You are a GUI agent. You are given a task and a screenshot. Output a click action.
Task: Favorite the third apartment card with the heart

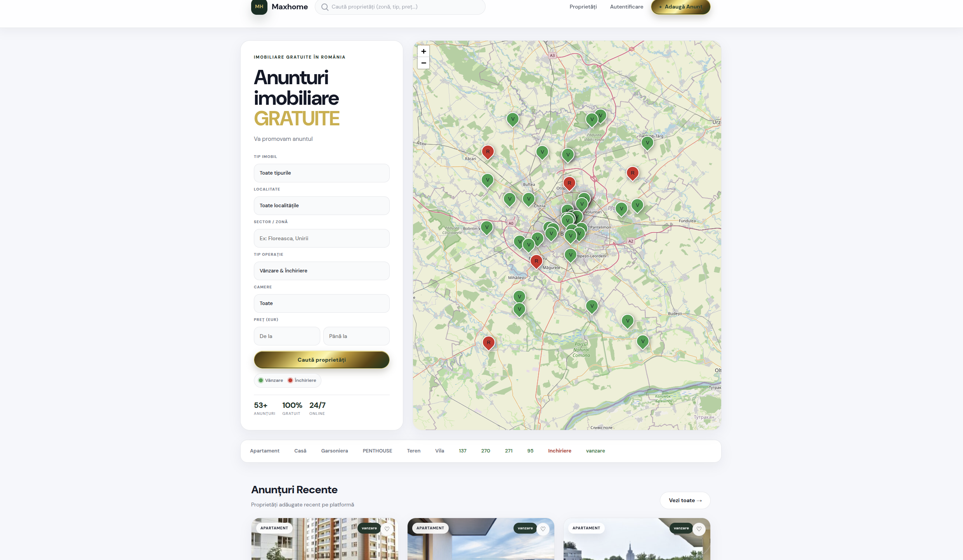coord(699,529)
